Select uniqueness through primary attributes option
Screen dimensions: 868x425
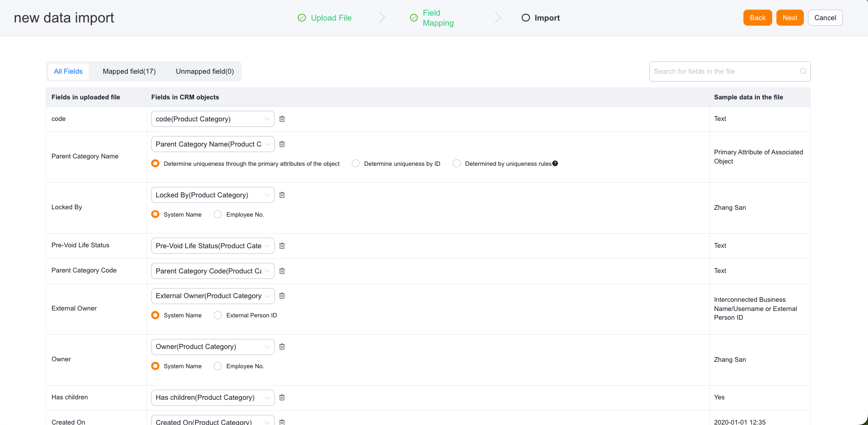pos(155,163)
